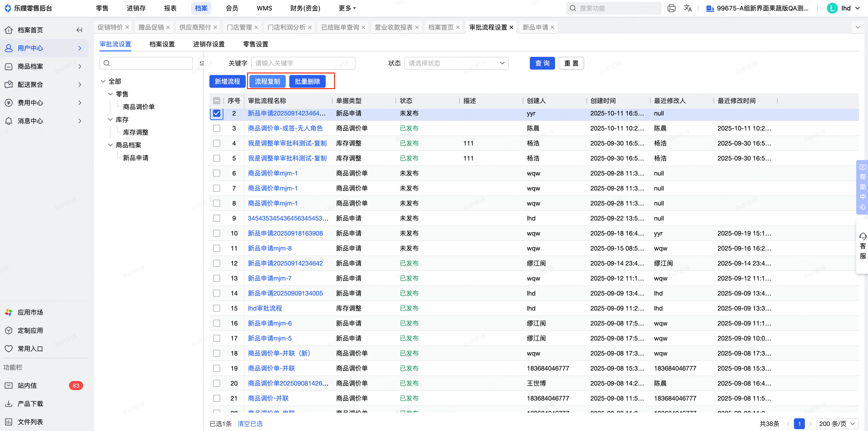Open the 200 条/页 page size dropdown
This screenshot has width=868, height=431.
pos(837,423)
